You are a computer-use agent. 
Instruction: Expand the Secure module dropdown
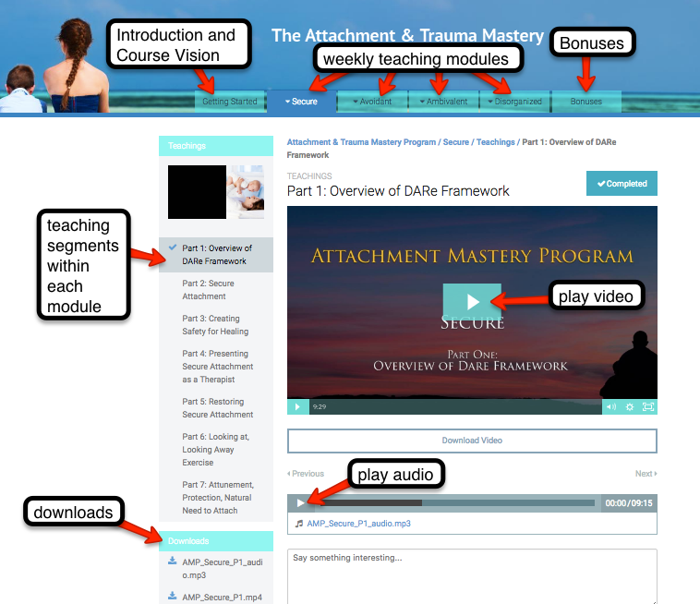(301, 102)
